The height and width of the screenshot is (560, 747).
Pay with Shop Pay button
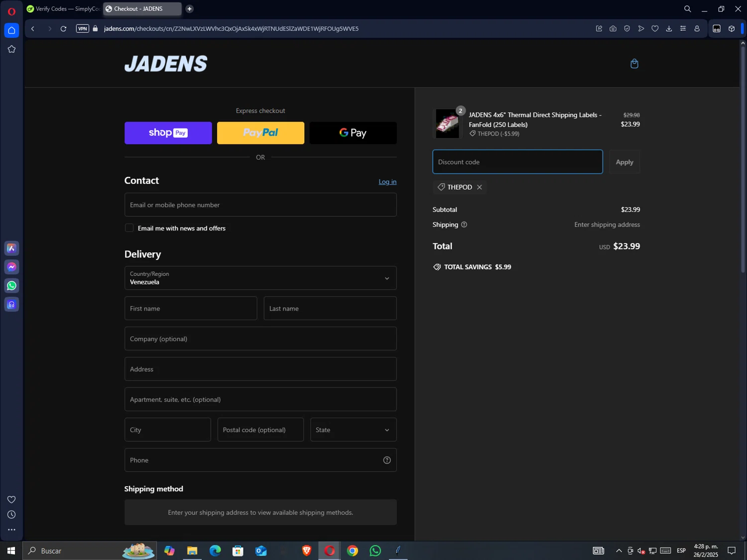pos(168,133)
